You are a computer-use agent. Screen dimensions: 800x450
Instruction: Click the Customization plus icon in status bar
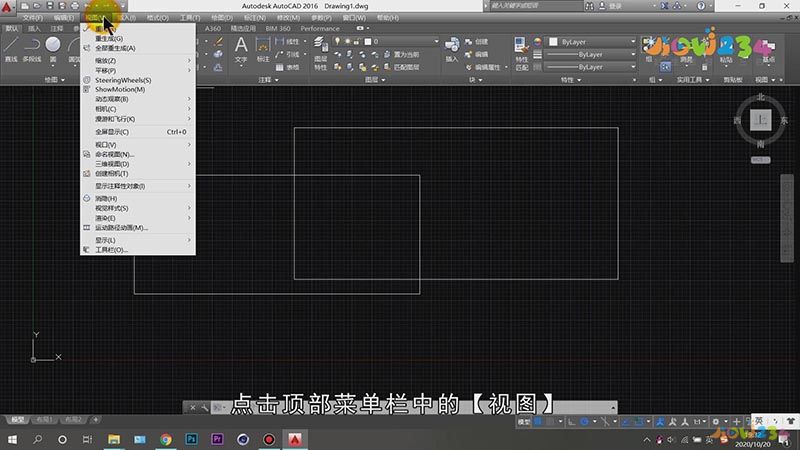(x=736, y=421)
